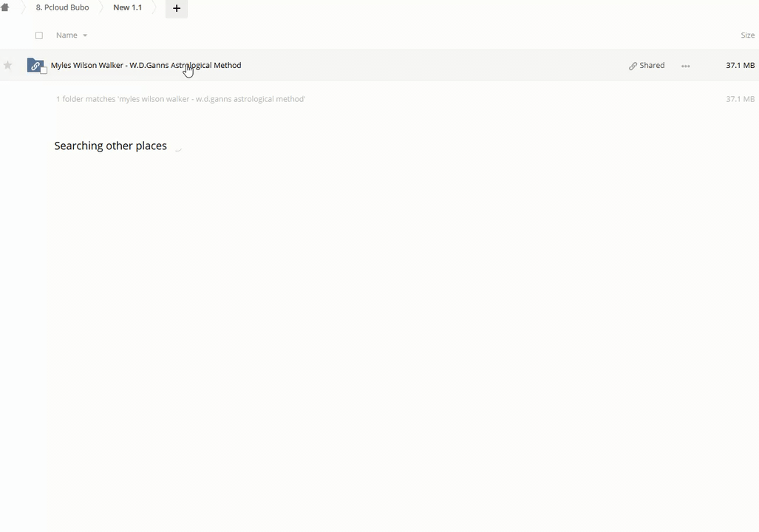The width and height of the screenshot is (759, 532).
Task: Click the folder row's 37.1 MB size
Action: point(739,65)
